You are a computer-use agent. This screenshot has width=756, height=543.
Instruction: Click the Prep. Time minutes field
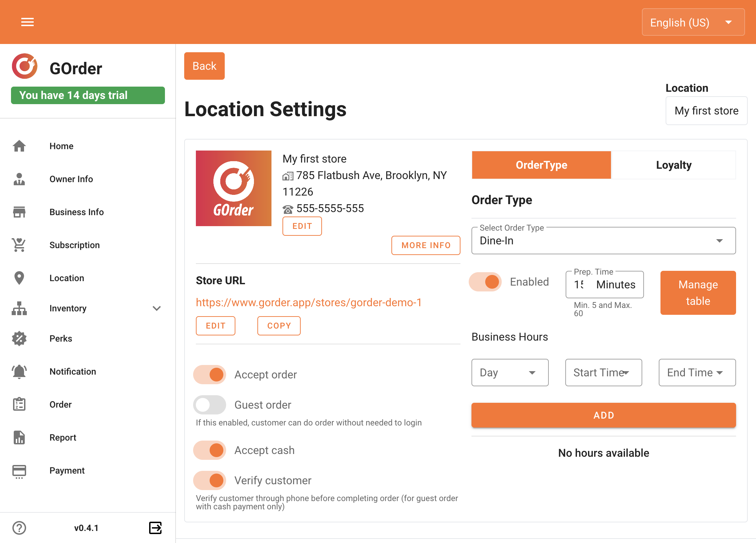[605, 285]
